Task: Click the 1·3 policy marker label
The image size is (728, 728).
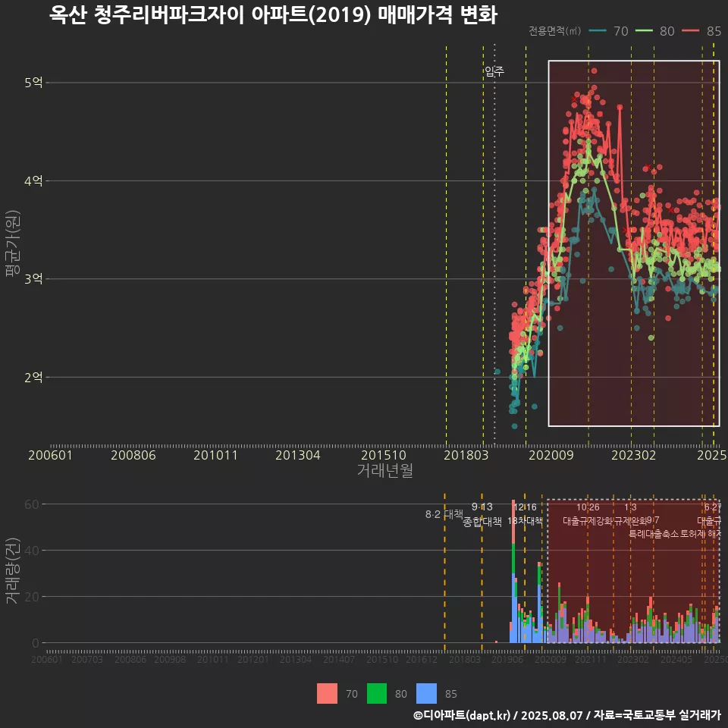Action: tap(630, 507)
